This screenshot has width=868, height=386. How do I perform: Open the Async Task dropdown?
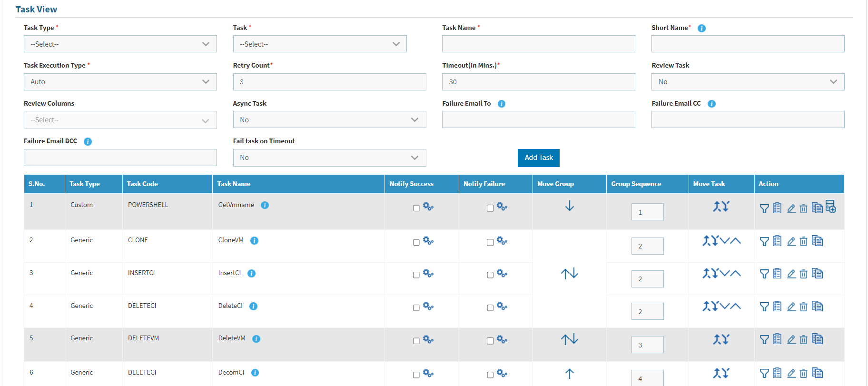click(330, 119)
